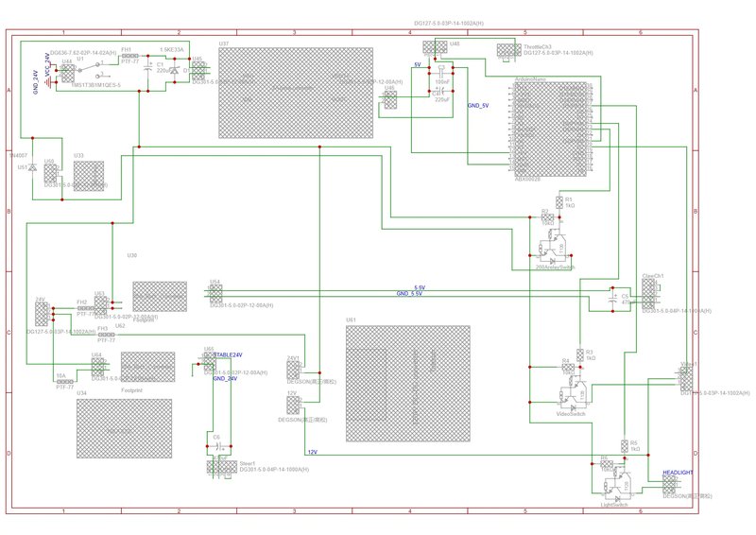Click the 12V net label on bottom wire

(x=313, y=452)
